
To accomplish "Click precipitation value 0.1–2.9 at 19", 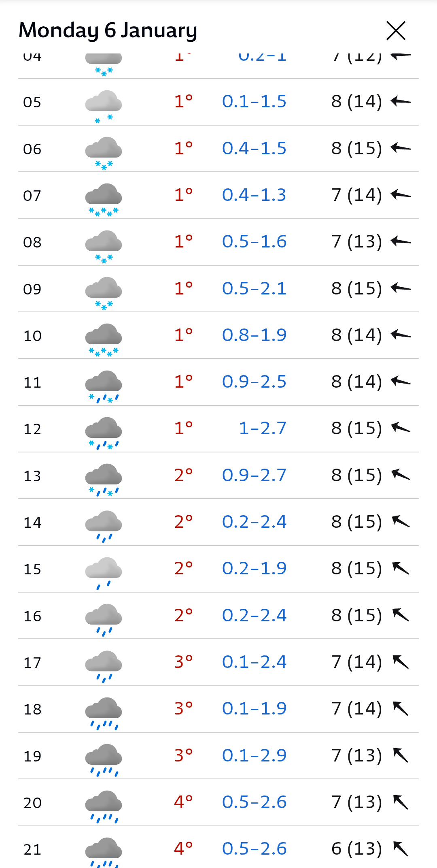I will (254, 755).
